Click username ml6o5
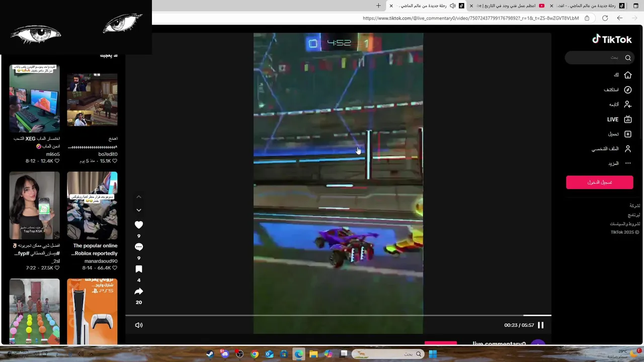Image resolution: width=644 pixels, height=362 pixels. coord(53,154)
